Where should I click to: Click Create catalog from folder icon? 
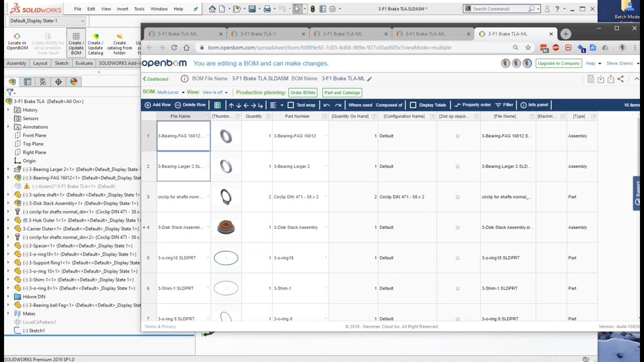120,44
